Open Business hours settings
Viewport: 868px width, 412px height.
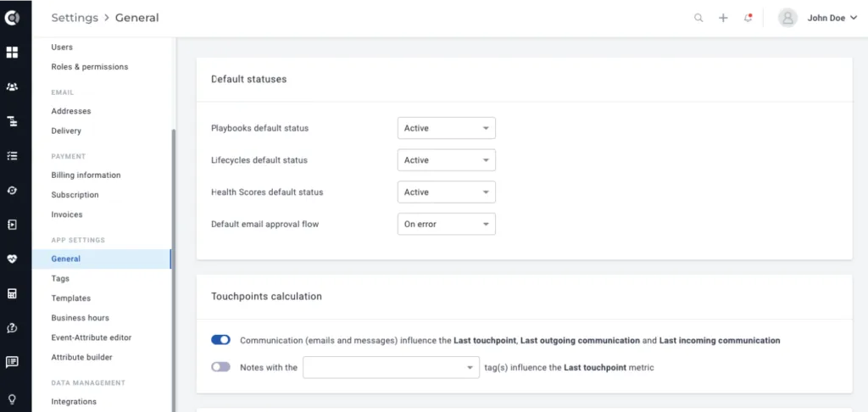[x=81, y=318]
